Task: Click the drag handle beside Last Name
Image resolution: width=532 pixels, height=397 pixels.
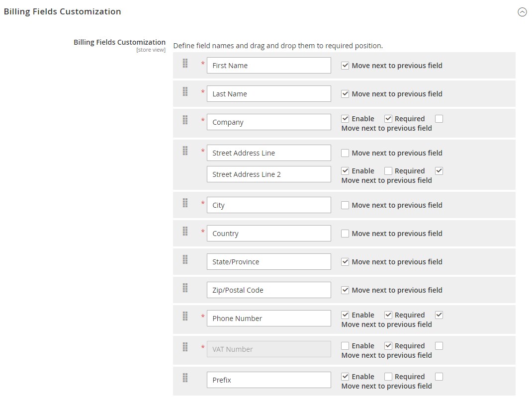Action: tap(185, 91)
